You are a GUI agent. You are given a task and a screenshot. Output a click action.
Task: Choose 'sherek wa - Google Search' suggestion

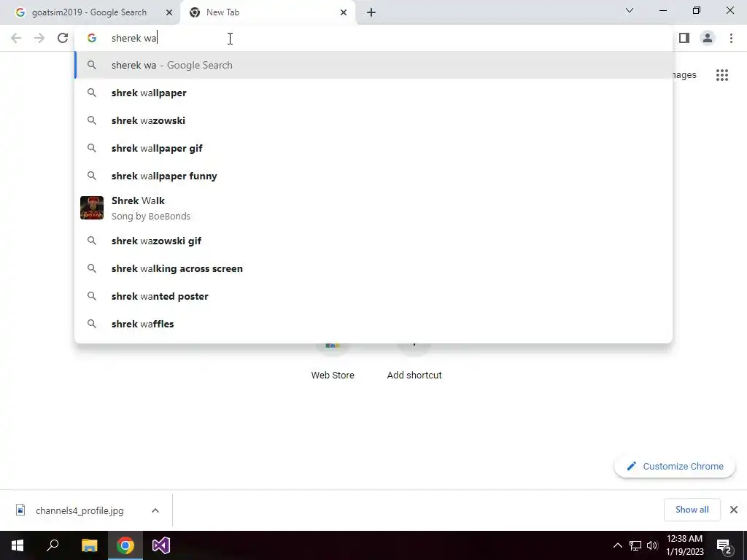373,65
